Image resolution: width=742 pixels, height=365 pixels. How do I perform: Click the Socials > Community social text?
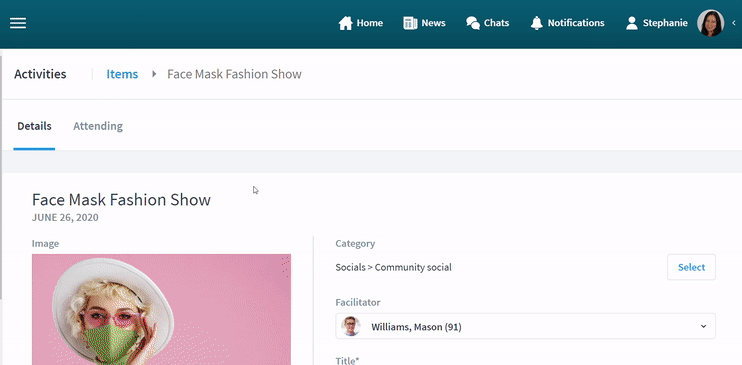[393, 267]
